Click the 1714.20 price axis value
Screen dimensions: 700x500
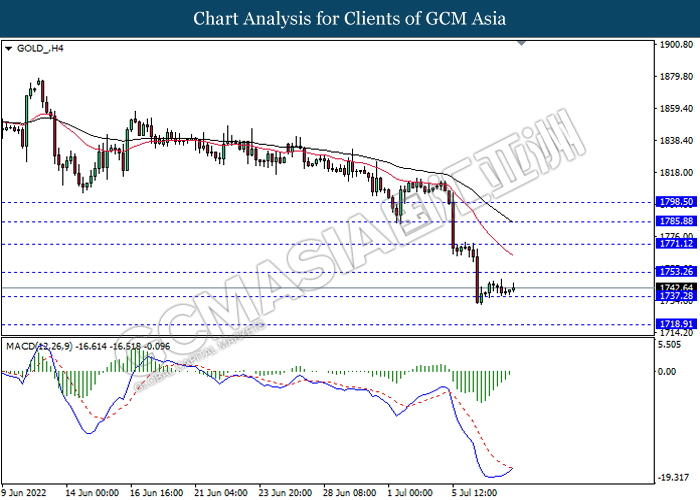676,333
